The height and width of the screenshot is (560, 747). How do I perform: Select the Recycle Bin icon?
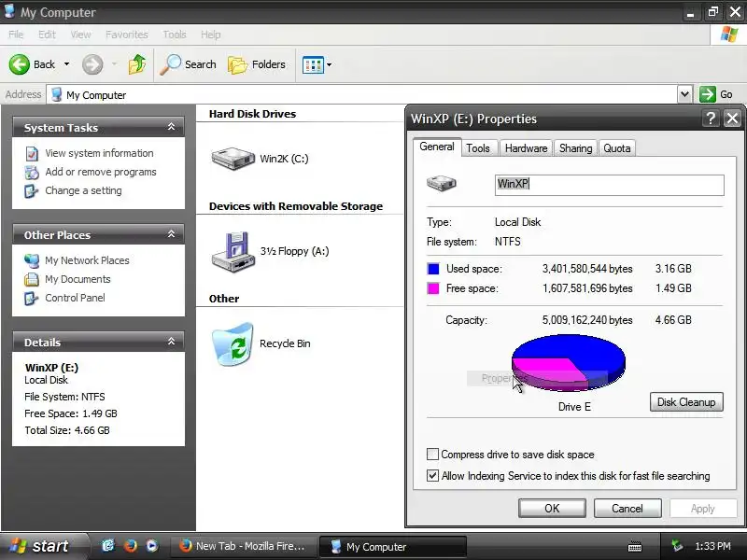click(233, 344)
